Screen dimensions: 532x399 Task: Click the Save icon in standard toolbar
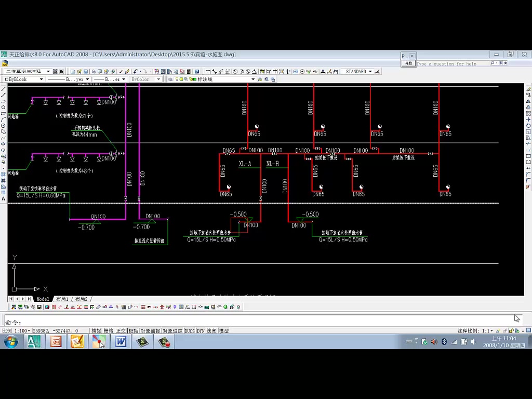click(x=86, y=72)
